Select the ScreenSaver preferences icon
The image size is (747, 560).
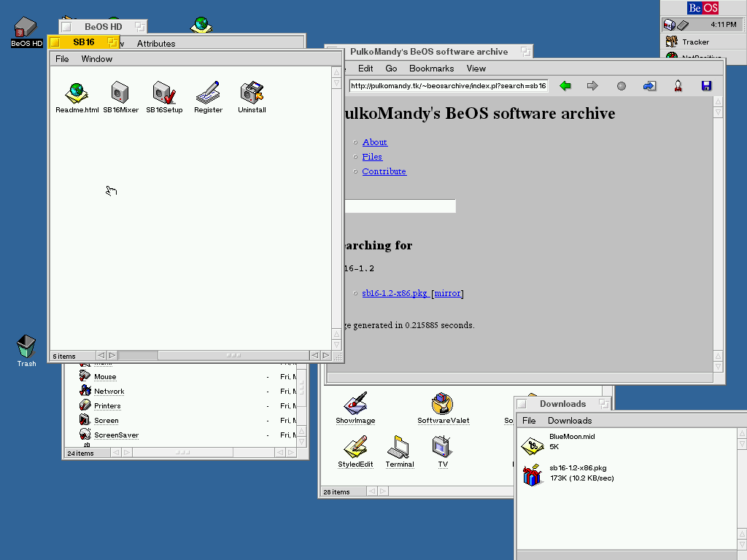[x=85, y=435]
